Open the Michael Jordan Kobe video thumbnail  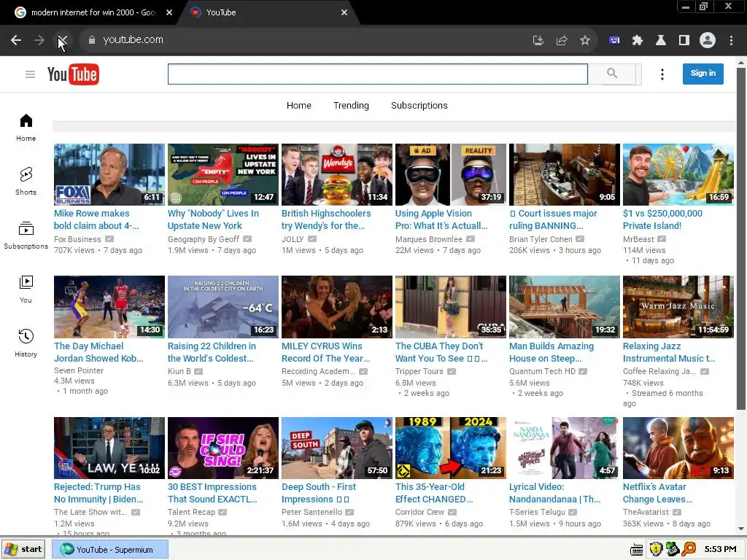pyautogui.click(x=109, y=307)
